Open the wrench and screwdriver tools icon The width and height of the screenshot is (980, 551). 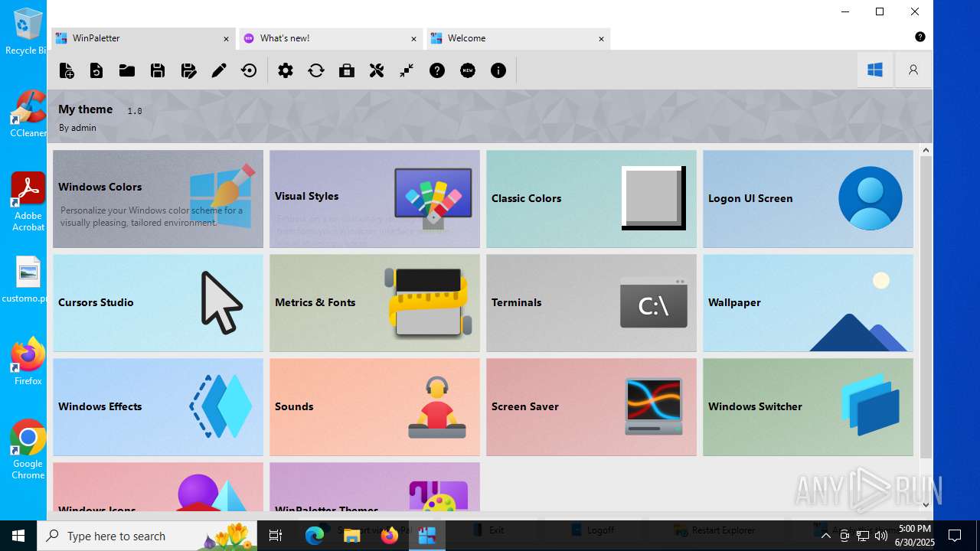coord(377,70)
